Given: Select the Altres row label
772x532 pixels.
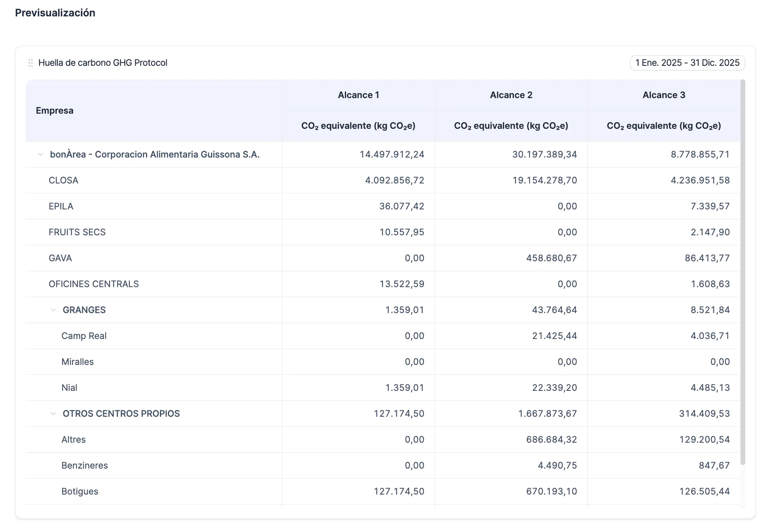Looking at the screenshot, I should (x=74, y=440).
